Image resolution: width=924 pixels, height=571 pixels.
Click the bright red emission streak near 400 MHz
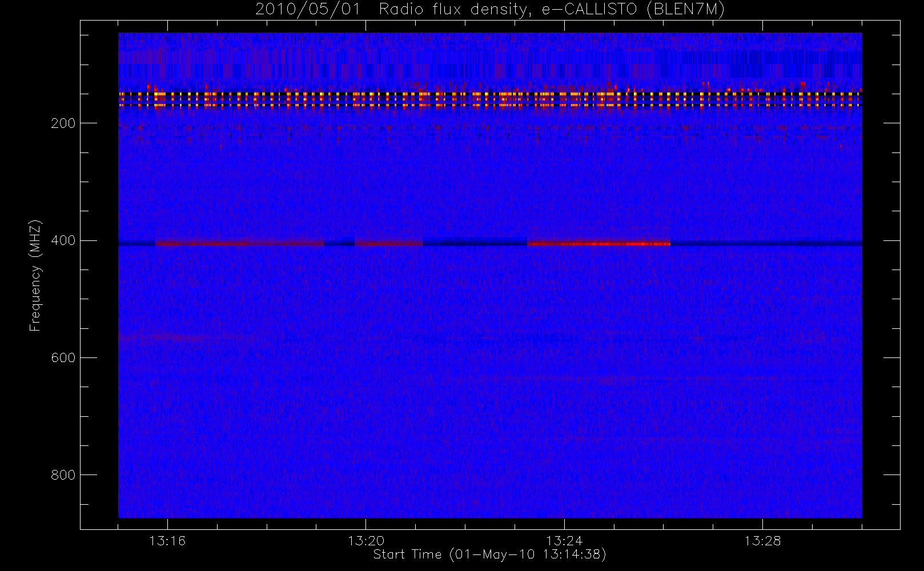coord(598,244)
